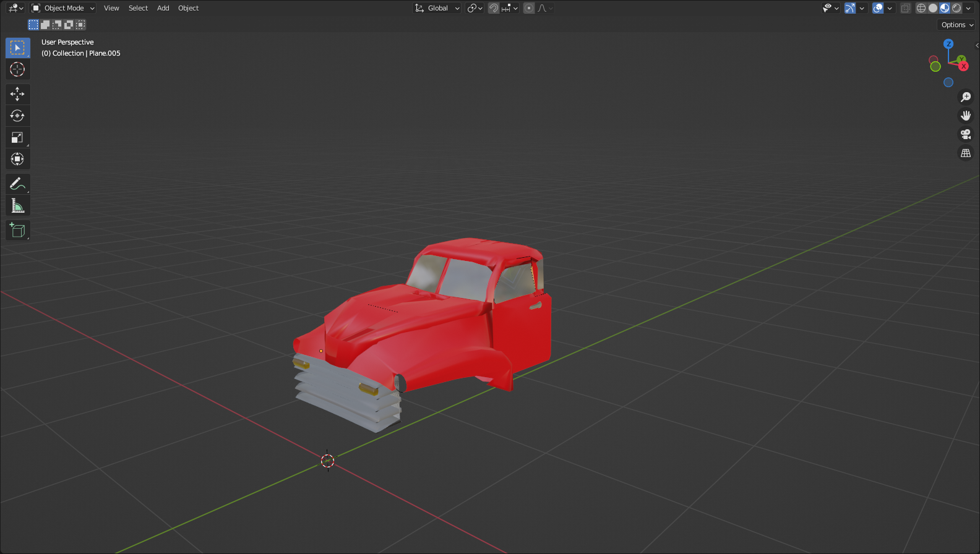Select the Select Box tool
Screen dimensions: 980x554
pos(17,48)
